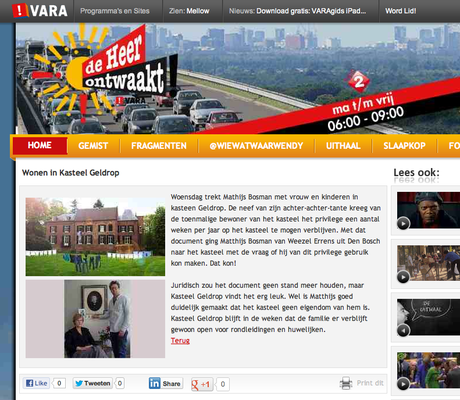Click the Print dit link
Image resolution: width=460 pixels, height=400 pixels.
(x=370, y=383)
